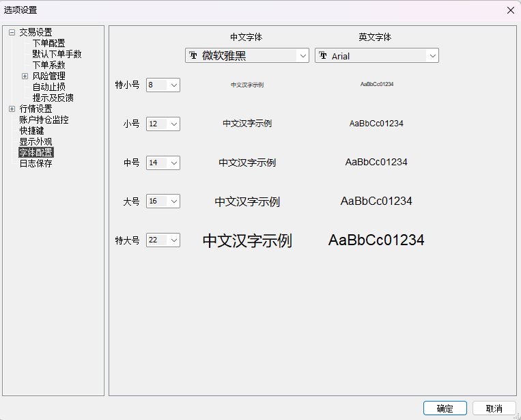Open the 特小号 size dropdown
This screenshot has width=521, height=420.
point(163,85)
